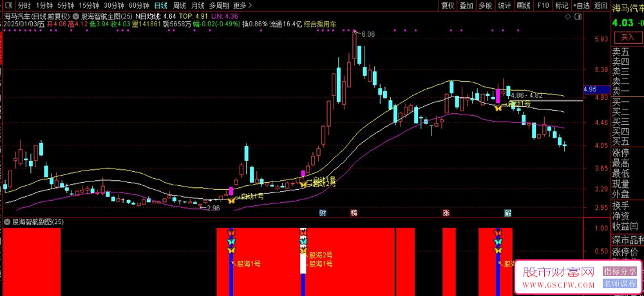Screen dimensions: 644x296
Task: Click the 叠加 overlay button
Action: (x=466, y=5)
